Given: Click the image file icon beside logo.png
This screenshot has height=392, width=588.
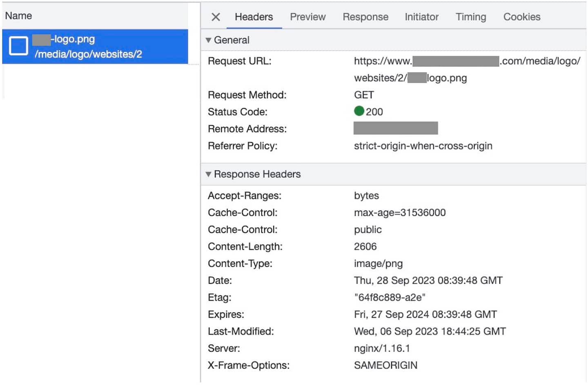Looking at the screenshot, I should click(18, 46).
